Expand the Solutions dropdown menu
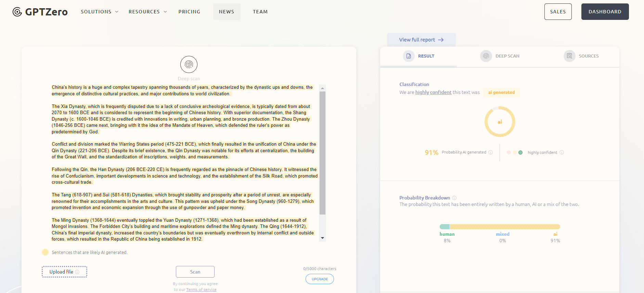644x293 pixels. tap(100, 12)
